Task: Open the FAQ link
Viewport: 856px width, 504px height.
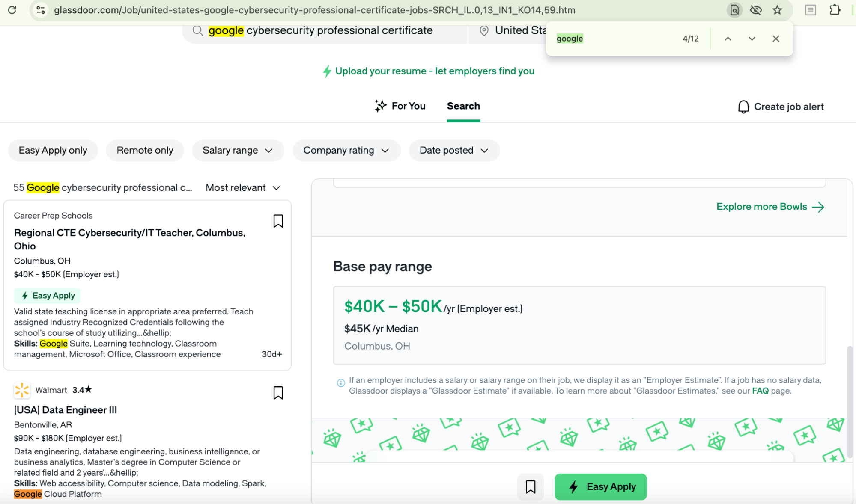Action: click(760, 391)
